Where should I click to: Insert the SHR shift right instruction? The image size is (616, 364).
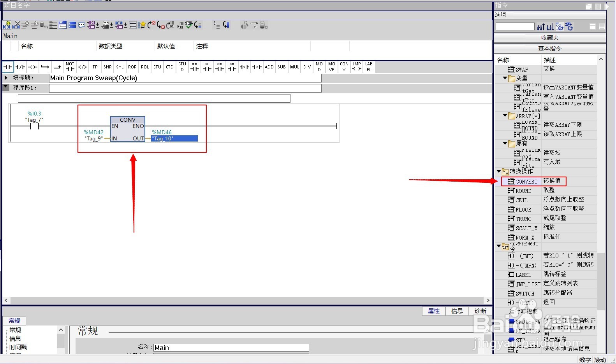point(107,67)
